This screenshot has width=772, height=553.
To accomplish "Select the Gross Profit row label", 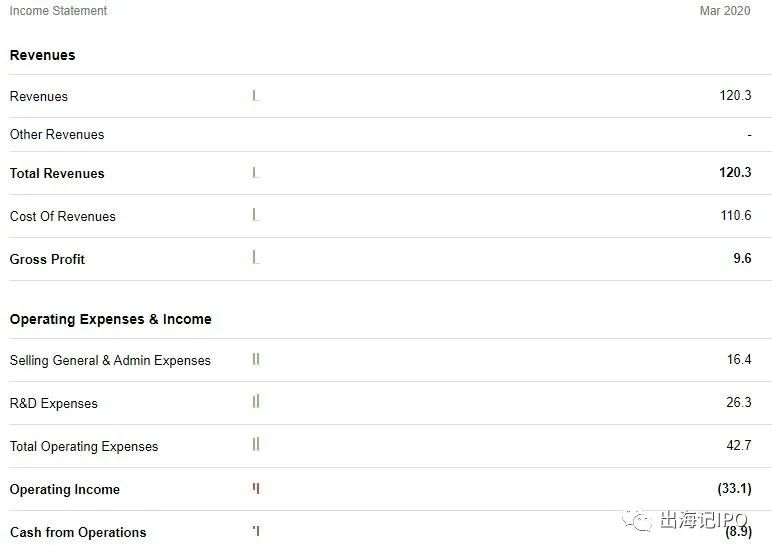I will [47, 259].
